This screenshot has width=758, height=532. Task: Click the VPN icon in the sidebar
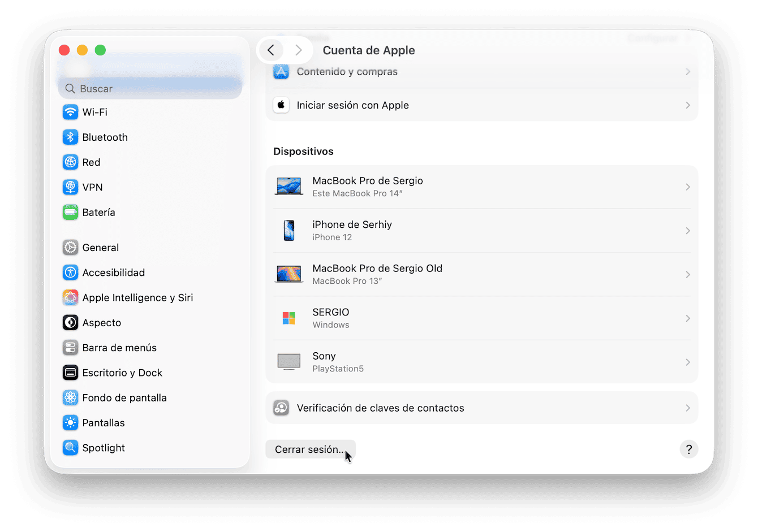pyautogui.click(x=70, y=187)
